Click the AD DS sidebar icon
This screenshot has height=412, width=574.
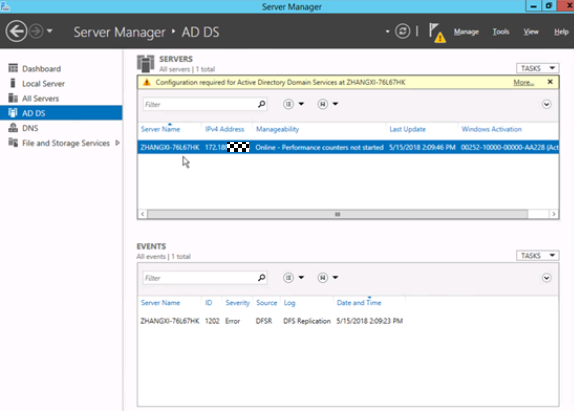pyautogui.click(x=13, y=113)
